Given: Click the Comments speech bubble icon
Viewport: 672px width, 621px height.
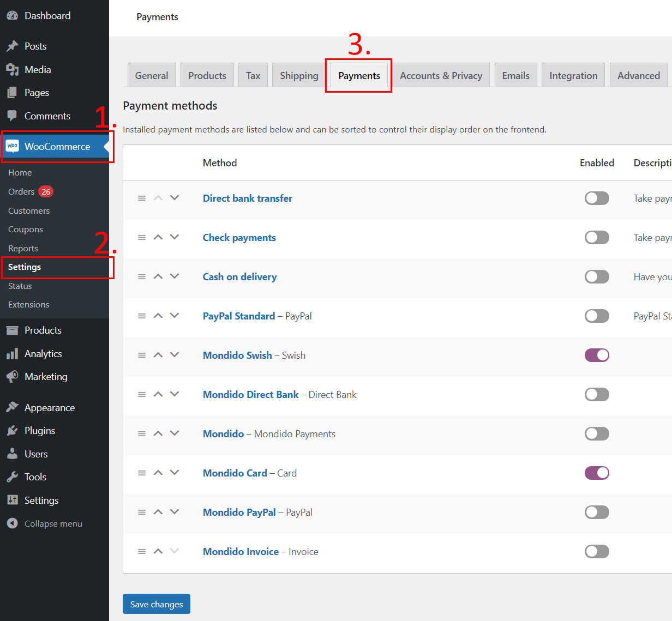Looking at the screenshot, I should click(12, 116).
